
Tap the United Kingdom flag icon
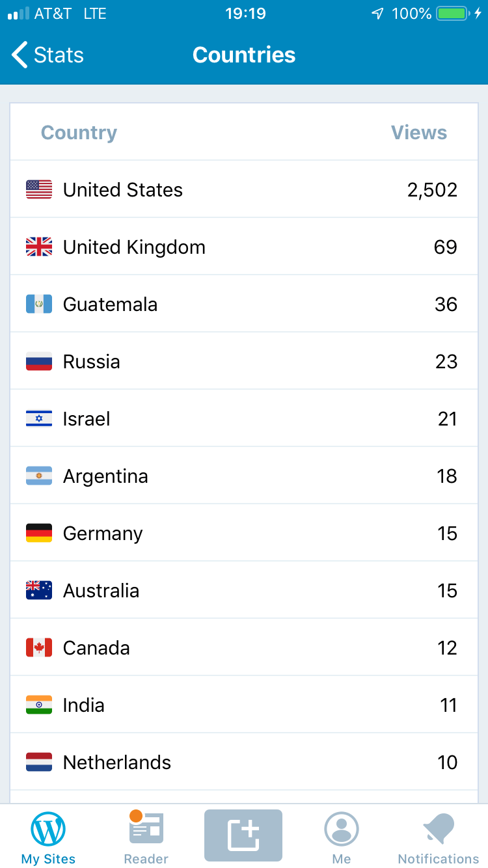[39, 247]
